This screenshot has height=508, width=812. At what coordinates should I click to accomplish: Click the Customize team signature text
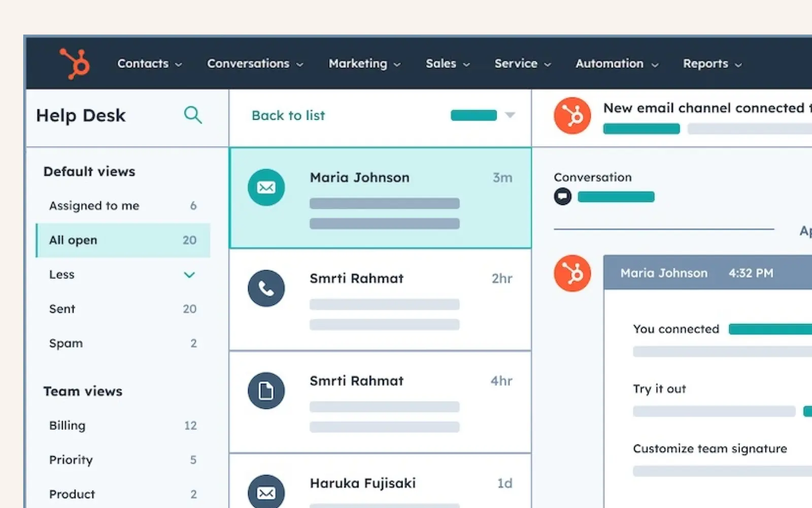coord(710,449)
